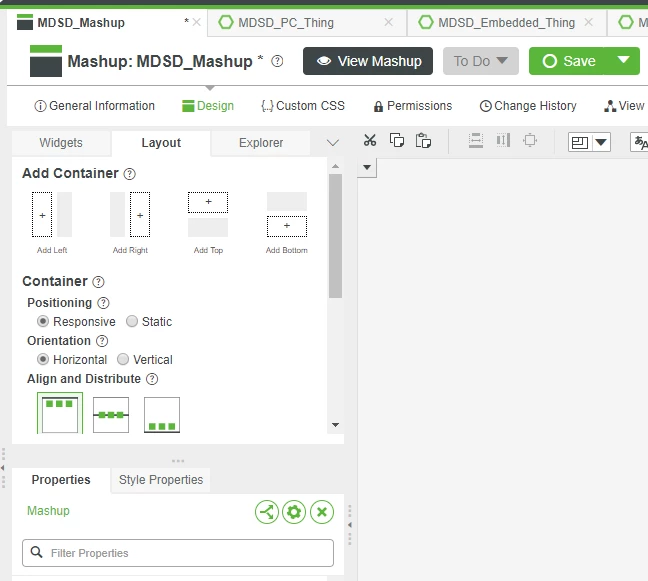
Task: Open the Style Properties tab
Action: [x=161, y=480]
